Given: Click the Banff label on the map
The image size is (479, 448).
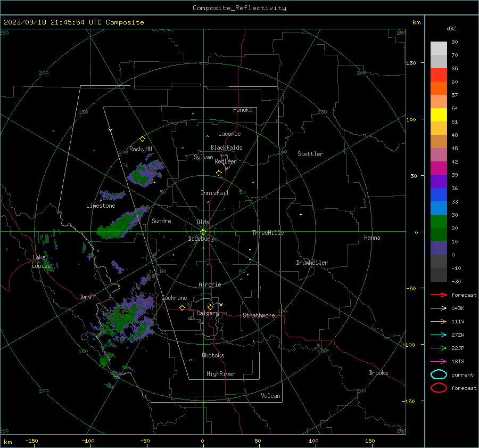Looking at the screenshot, I should tap(88, 297).
